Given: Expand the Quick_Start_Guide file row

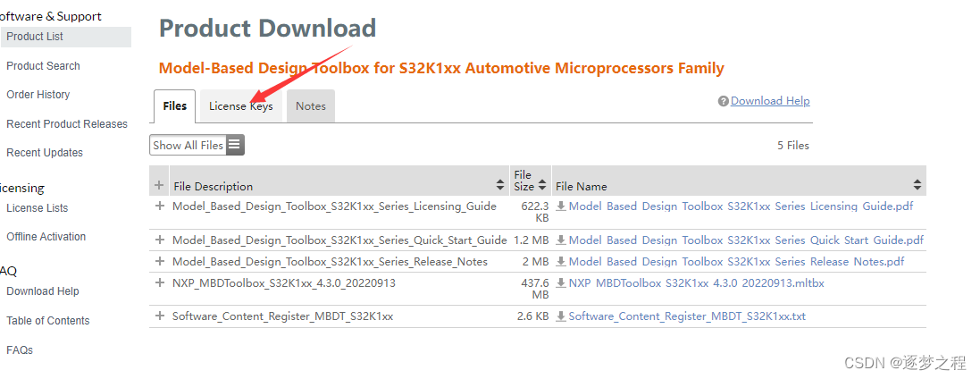Looking at the screenshot, I should coord(160,240).
